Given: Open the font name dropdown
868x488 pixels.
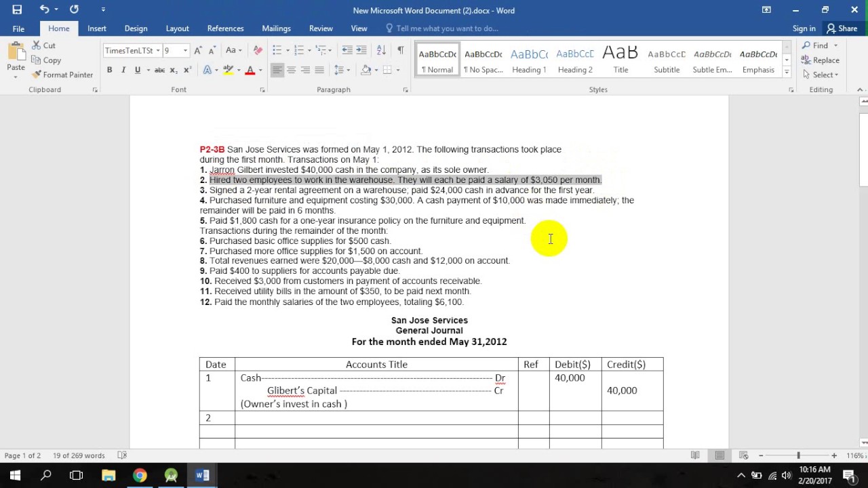Looking at the screenshot, I should click(158, 50).
